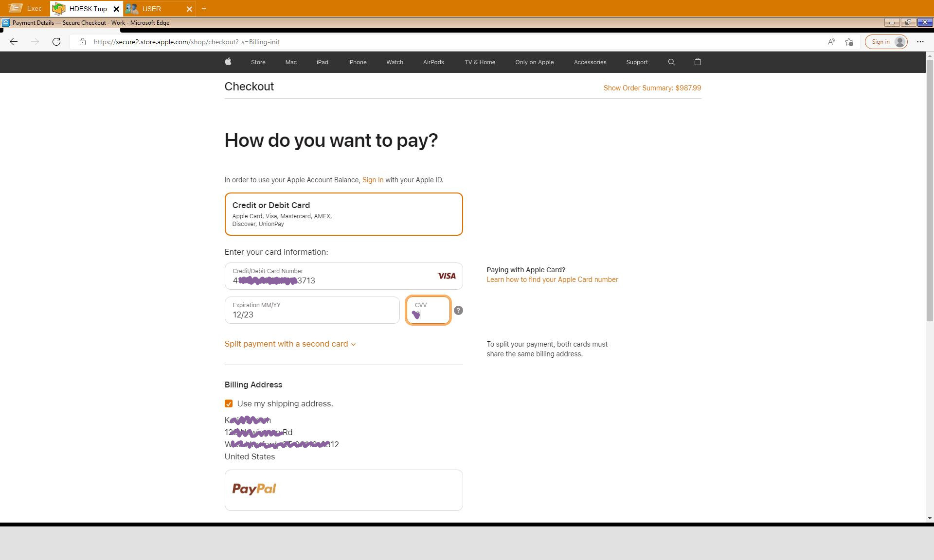Screen dimensions: 934x560
Task: Open the search magnifier in Apple nav
Action: [671, 62]
